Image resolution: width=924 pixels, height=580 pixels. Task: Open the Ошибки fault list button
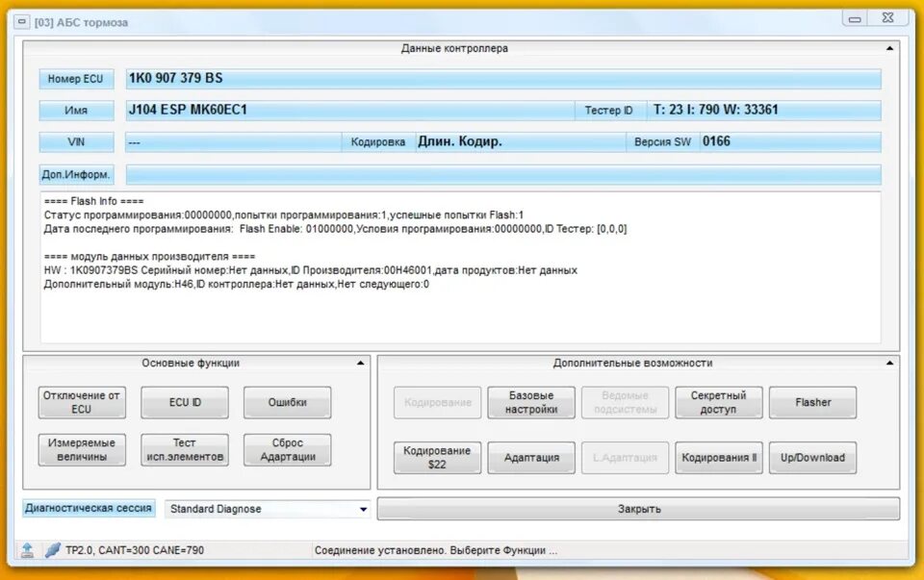(288, 402)
